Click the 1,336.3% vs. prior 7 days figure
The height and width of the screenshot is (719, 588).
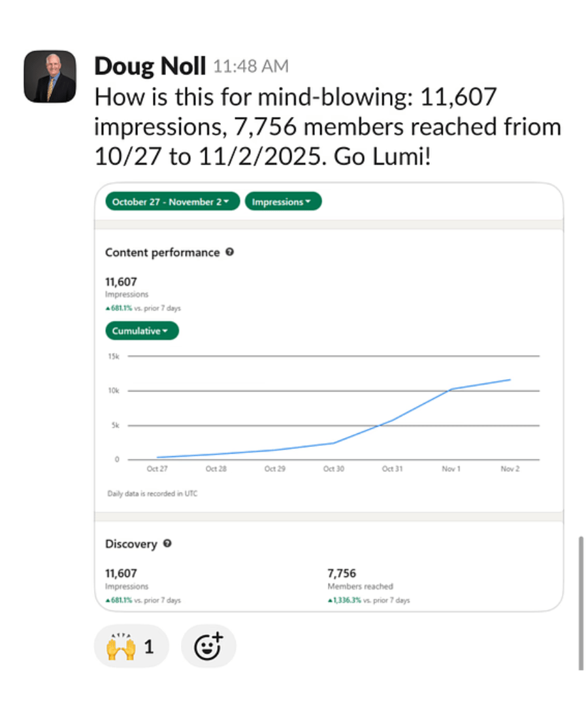click(x=369, y=600)
